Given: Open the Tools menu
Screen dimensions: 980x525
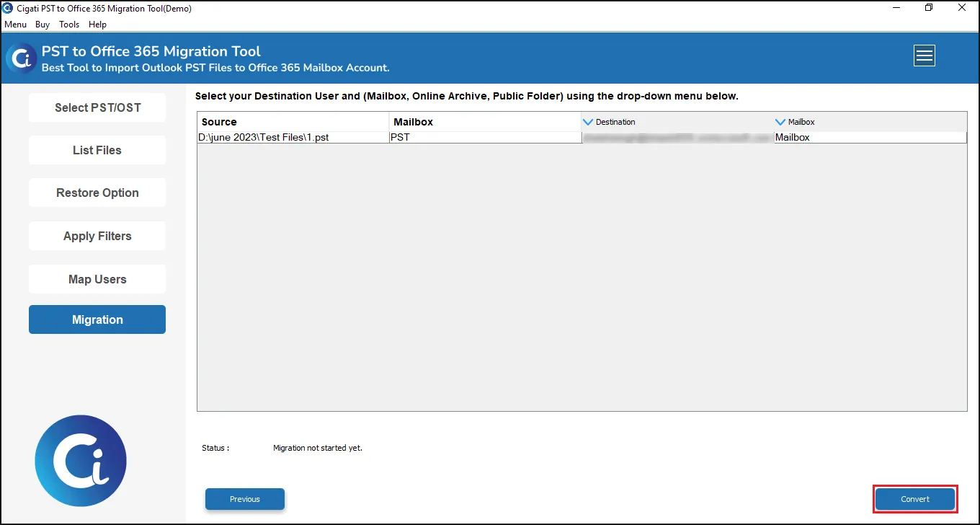Looking at the screenshot, I should coord(69,25).
